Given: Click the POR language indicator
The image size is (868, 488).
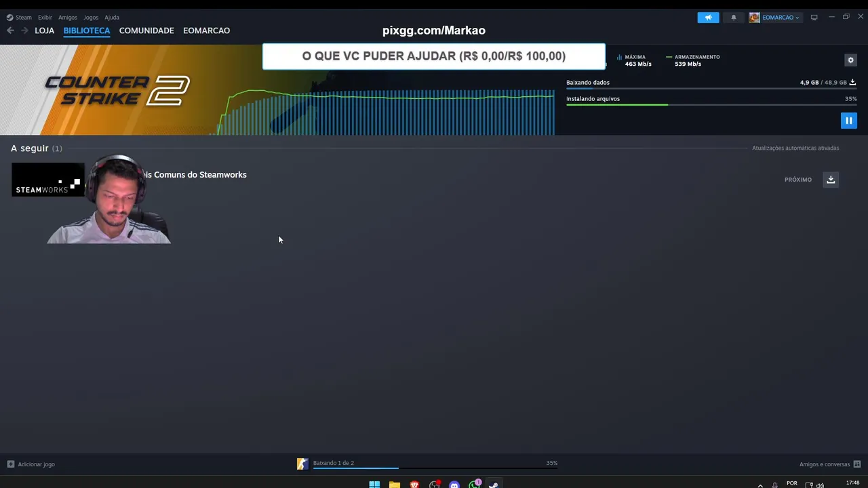Looking at the screenshot, I should click(x=791, y=483).
